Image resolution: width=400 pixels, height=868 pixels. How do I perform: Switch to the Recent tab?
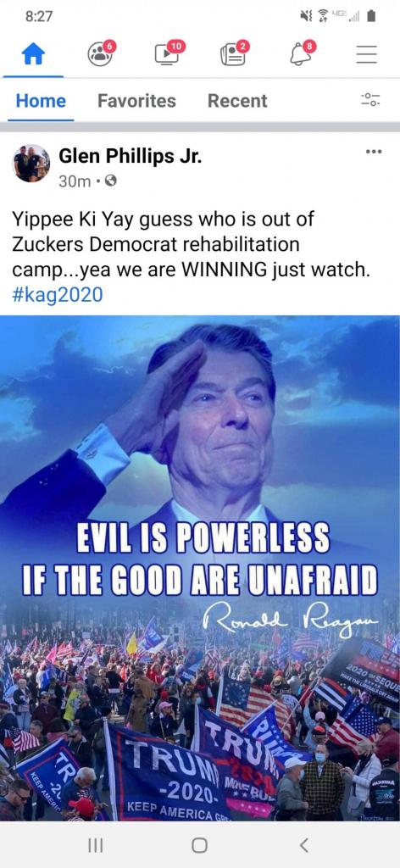pyautogui.click(x=237, y=101)
